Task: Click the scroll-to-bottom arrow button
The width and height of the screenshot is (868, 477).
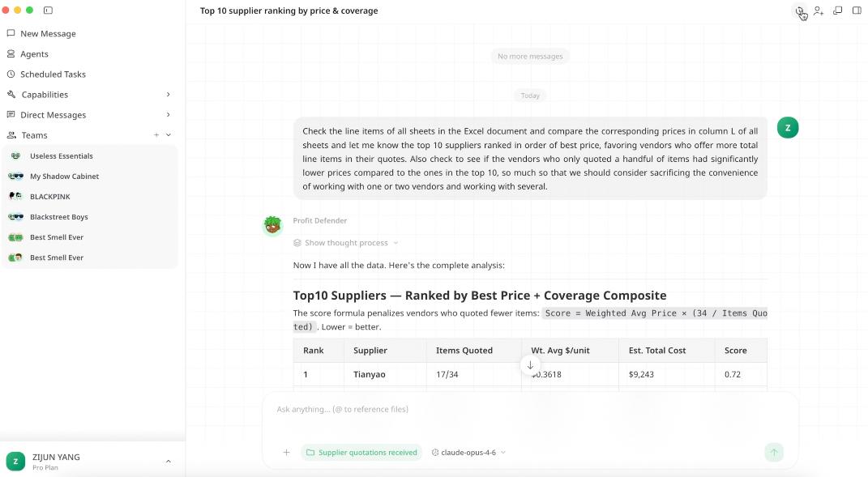Action: (x=530, y=365)
